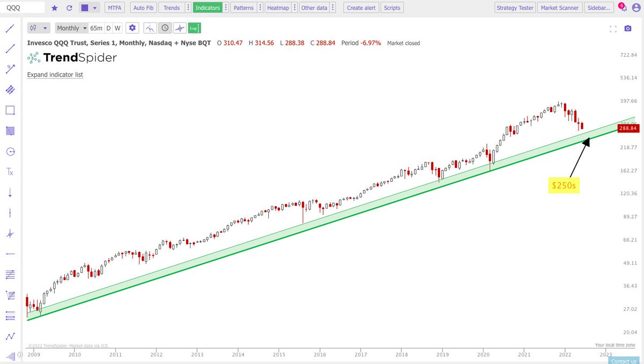Select the horizontal ray tool
Screen dimensions: 644x364
point(10,254)
